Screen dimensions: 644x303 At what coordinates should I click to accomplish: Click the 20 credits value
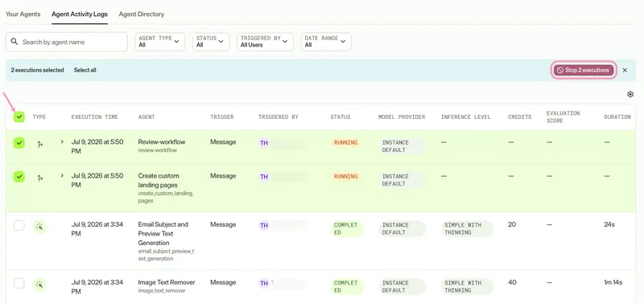tap(512, 225)
